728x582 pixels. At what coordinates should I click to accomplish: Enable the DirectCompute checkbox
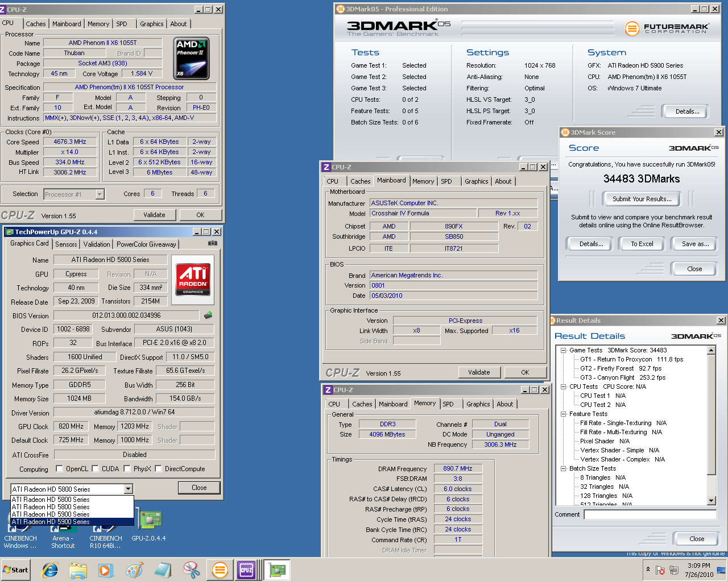[x=158, y=469]
